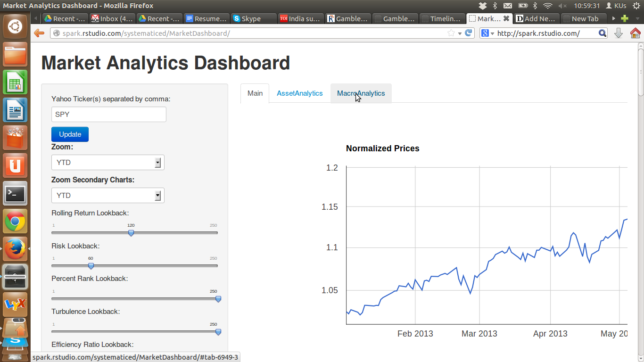Click the Yahoo Ticker input field

(108, 114)
